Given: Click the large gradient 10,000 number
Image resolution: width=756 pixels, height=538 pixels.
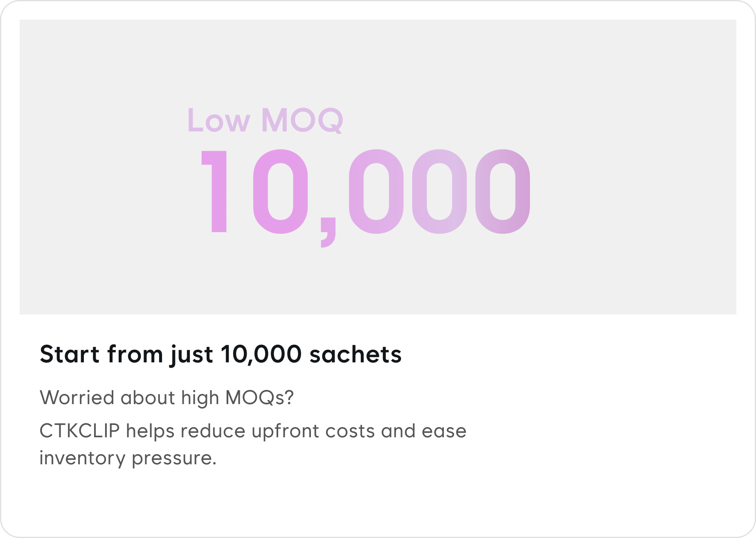Looking at the screenshot, I should click(366, 192).
